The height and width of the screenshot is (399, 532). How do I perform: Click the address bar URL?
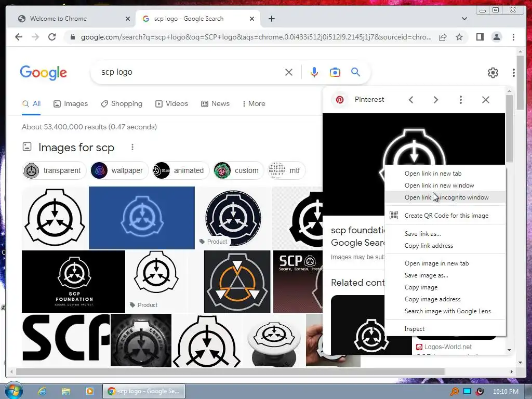[x=256, y=37]
